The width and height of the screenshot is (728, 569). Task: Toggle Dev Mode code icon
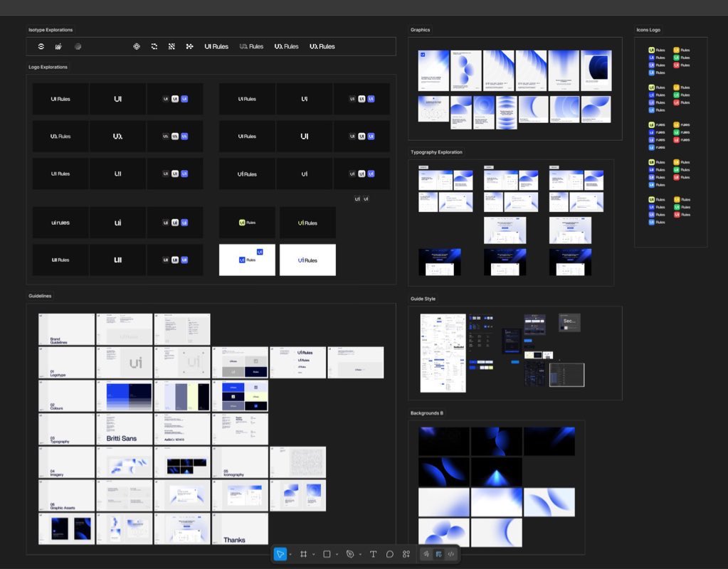[451, 554]
